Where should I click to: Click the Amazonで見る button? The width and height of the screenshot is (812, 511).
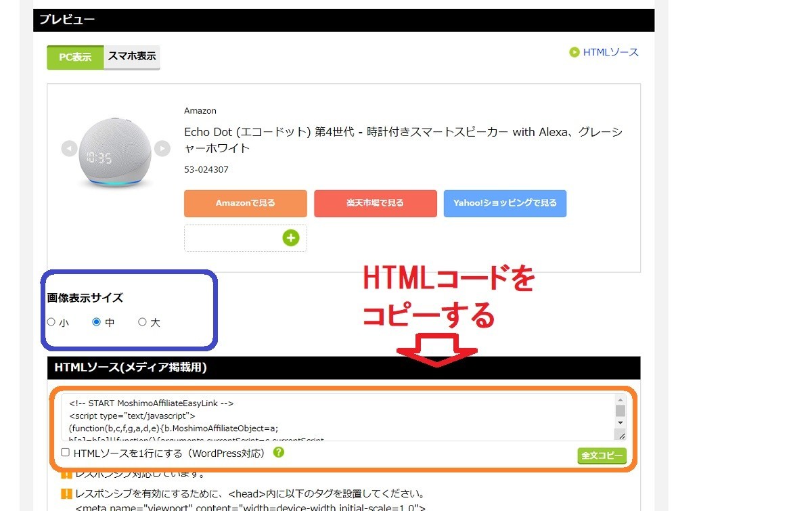[245, 203]
